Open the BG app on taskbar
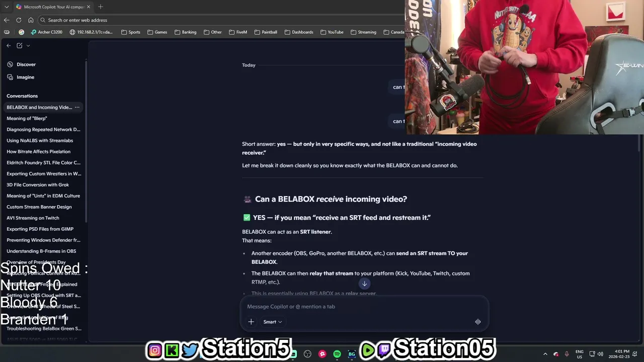This screenshot has height=362, width=644. 352,354
